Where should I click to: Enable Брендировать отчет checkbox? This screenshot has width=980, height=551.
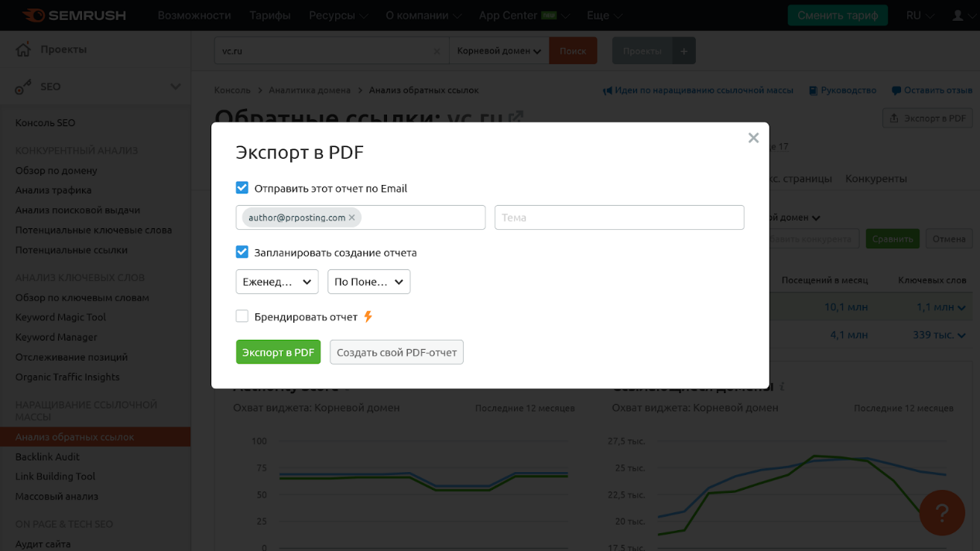click(242, 317)
